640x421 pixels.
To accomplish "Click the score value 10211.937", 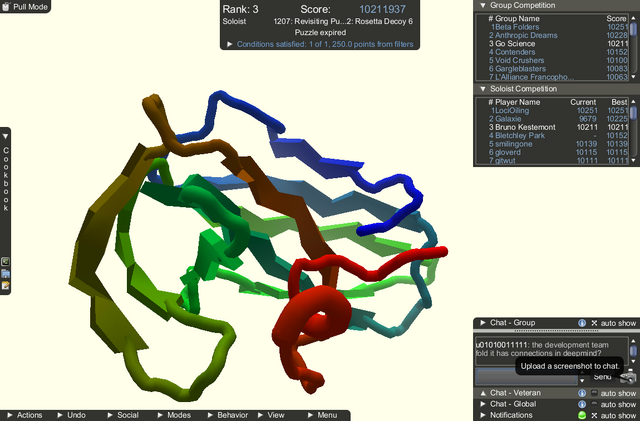I will tap(382, 9).
